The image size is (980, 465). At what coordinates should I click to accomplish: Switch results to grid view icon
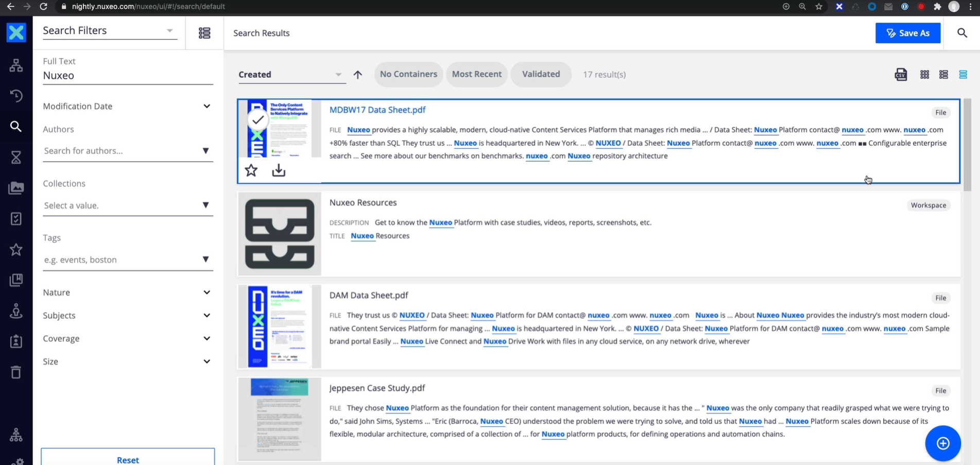point(925,75)
